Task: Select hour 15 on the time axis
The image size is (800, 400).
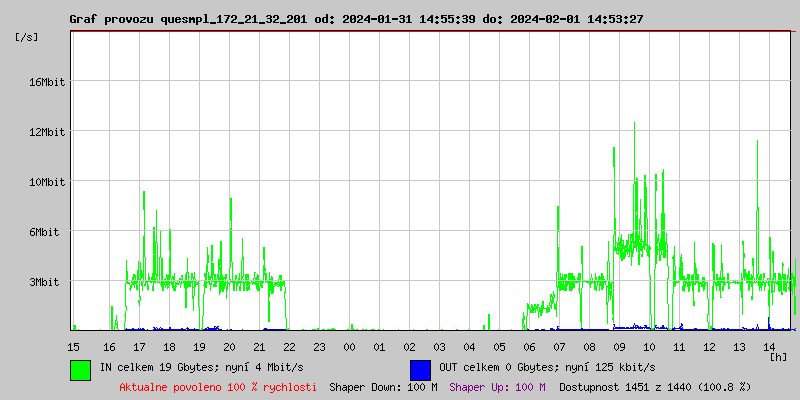Action: pyautogui.click(x=73, y=346)
